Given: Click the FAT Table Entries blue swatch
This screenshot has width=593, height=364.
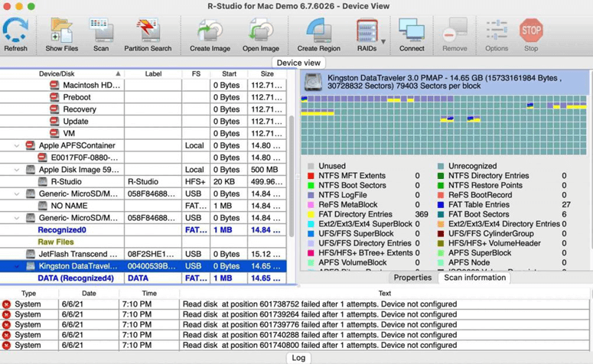Looking at the screenshot, I should click(441, 205).
